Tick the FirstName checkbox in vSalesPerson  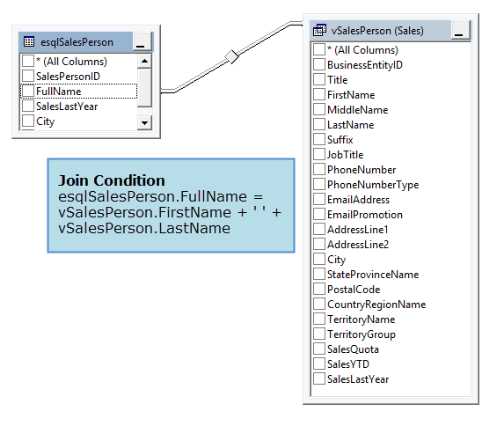coord(319,94)
